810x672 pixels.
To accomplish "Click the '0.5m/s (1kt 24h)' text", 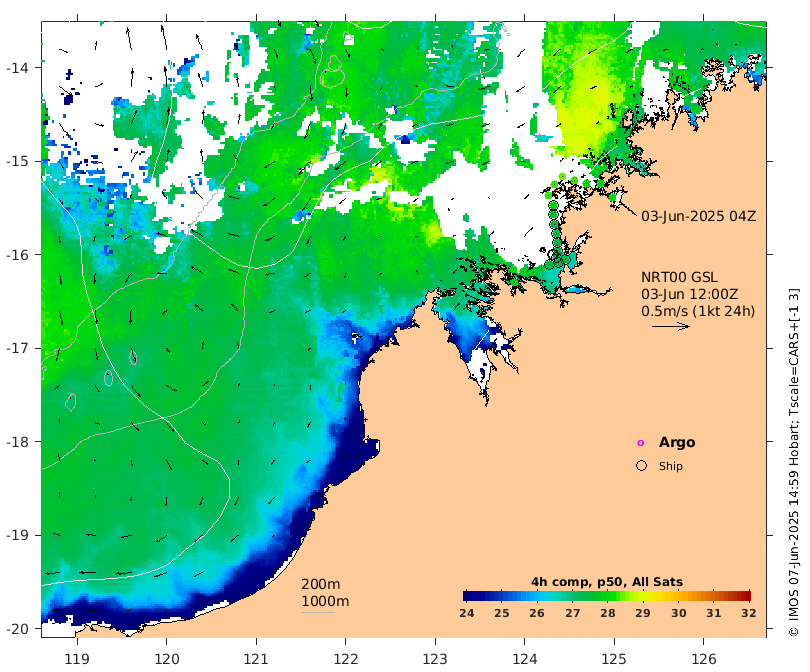I will [x=698, y=311].
